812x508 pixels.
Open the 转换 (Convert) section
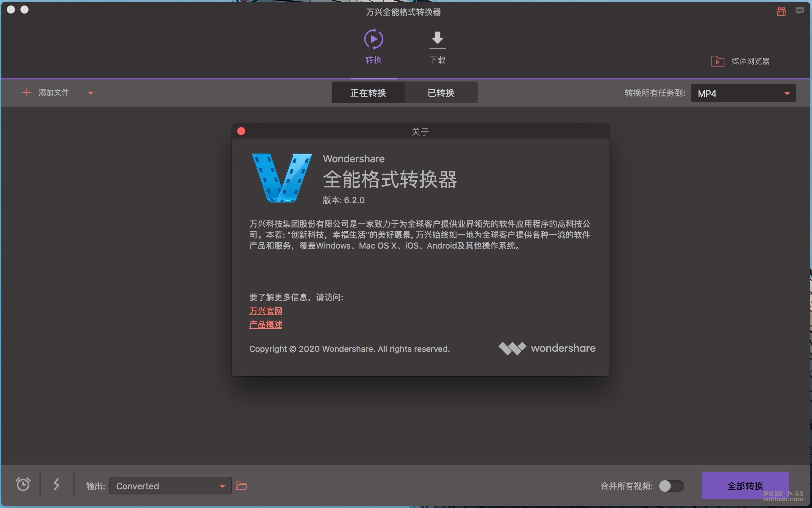point(373,47)
